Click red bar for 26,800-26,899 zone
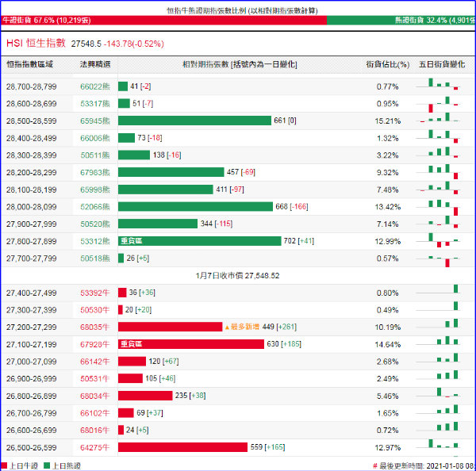This screenshot has height=471, width=476. pos(145,396)
